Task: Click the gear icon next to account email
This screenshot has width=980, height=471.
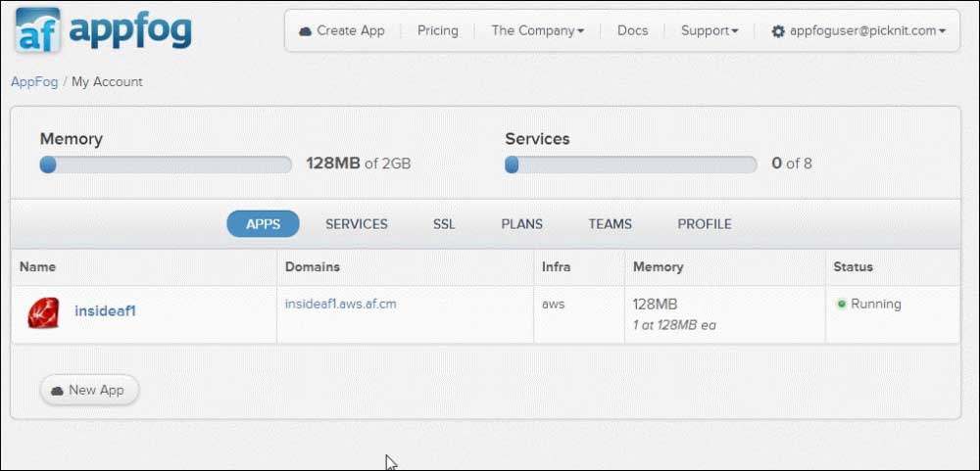Action: tap(778, 31)
